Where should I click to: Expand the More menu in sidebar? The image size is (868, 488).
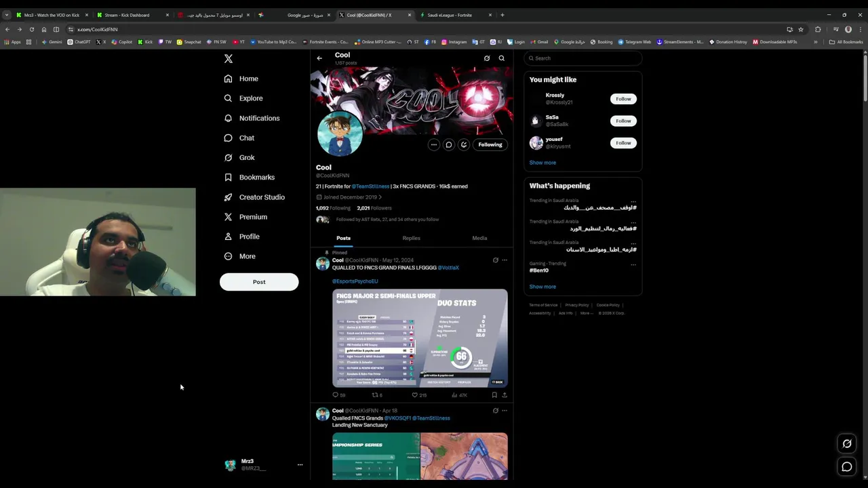240,256
